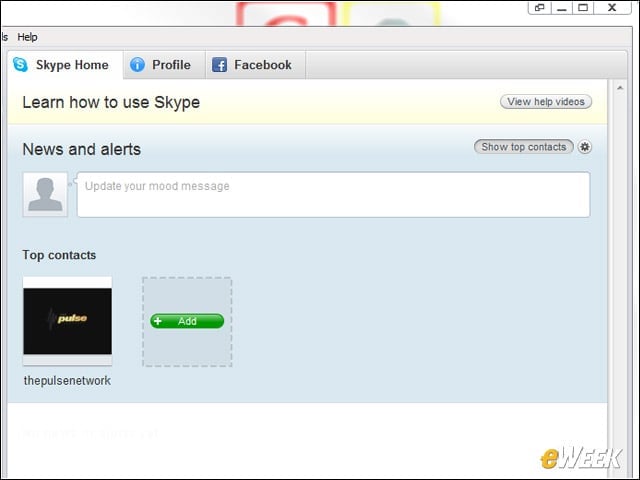
Task: Open the Help menu
Action: coord(27,37)
